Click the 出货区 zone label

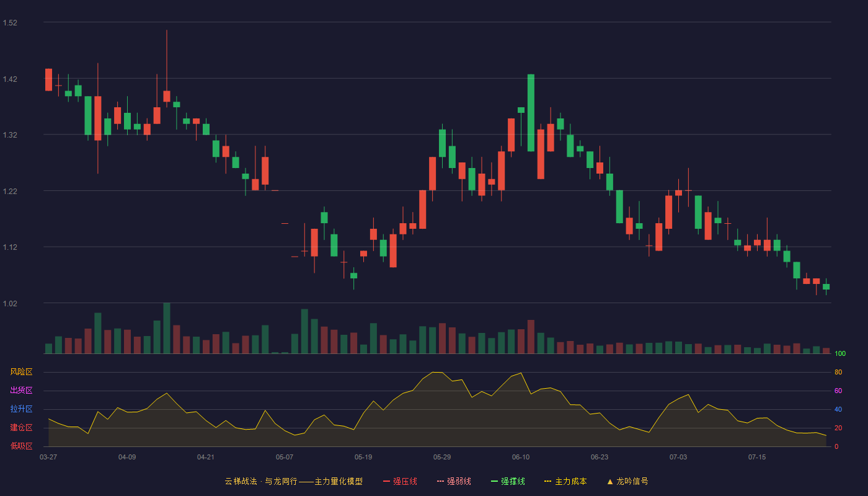21,391
